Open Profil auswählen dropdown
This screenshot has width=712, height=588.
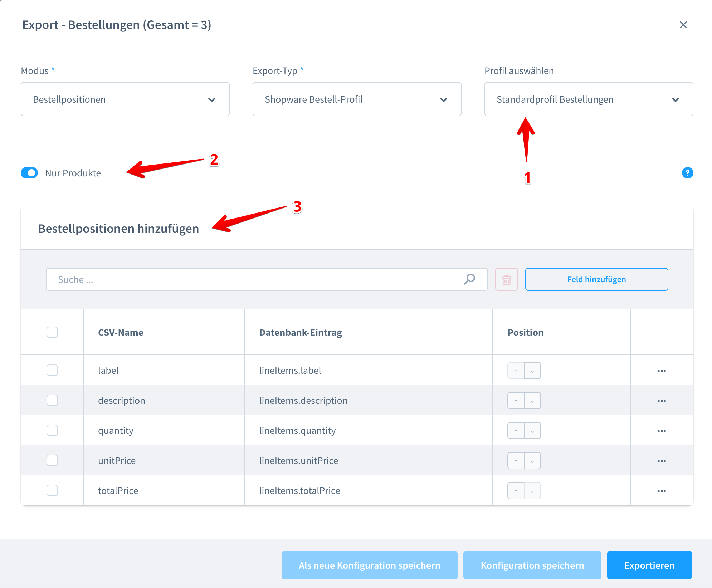click(x=589, y=99)
